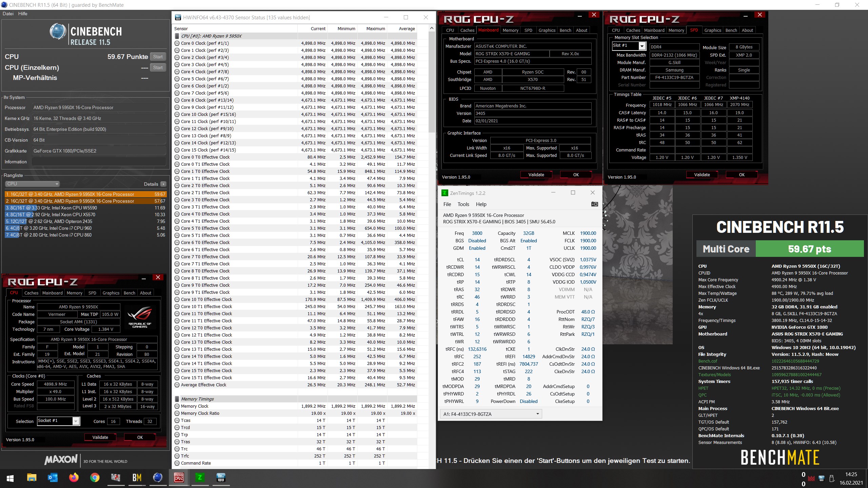
Task: Launch Chrome from the taskbar
Action: [95, 478]
